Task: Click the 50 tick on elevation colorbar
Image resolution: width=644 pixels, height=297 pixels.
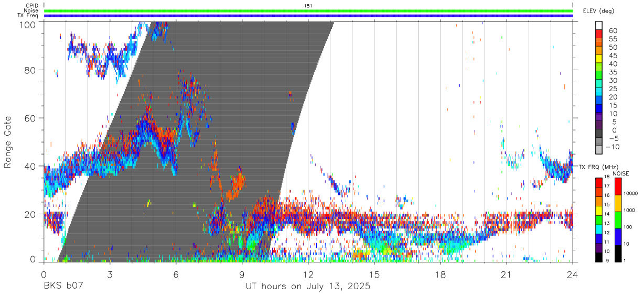Action: tap(612, 47)
